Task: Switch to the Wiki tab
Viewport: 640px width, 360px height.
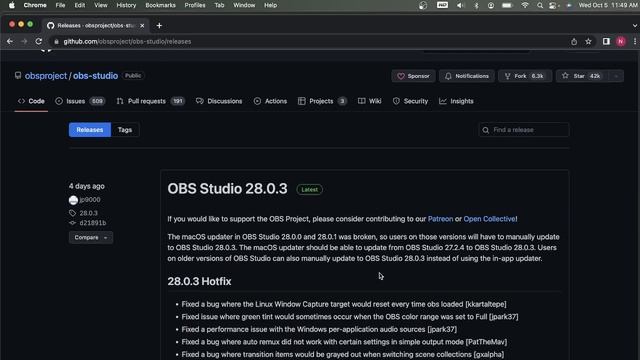Action: coord(369,101)
